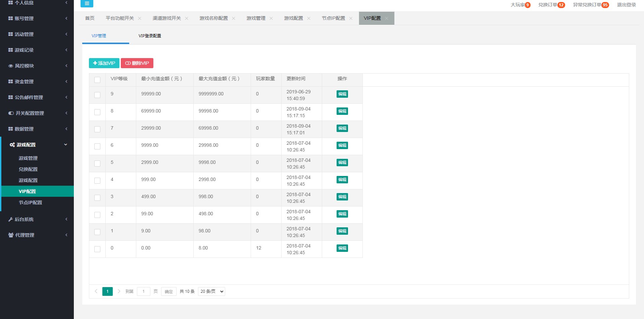Viewport: 644px width, 319px height.
Task: Tick the checkbox for VIP level 9
Action: (x=97, y=95)
